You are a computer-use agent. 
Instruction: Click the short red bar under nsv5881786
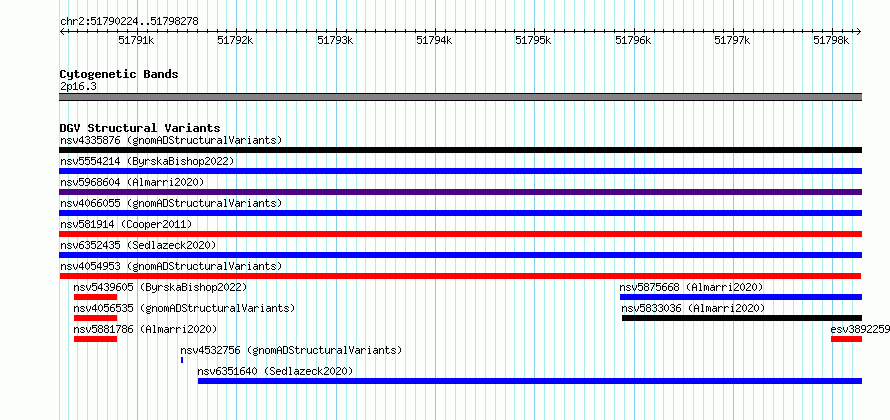[95, 339]
